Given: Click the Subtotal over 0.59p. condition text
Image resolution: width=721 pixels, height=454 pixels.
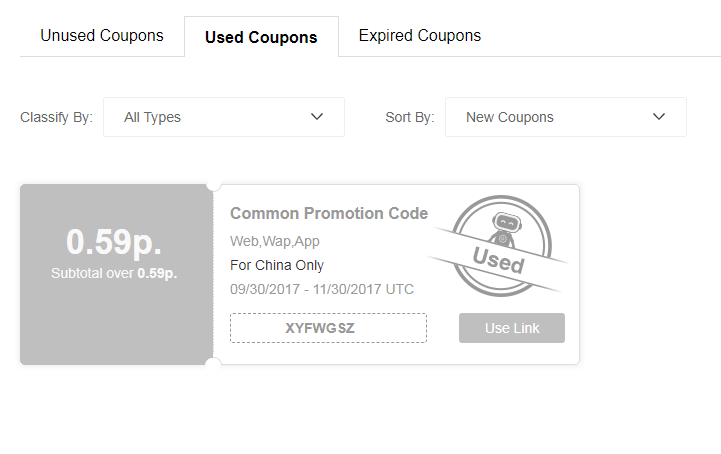Looking at the screenshot, I should coord(114,273).
